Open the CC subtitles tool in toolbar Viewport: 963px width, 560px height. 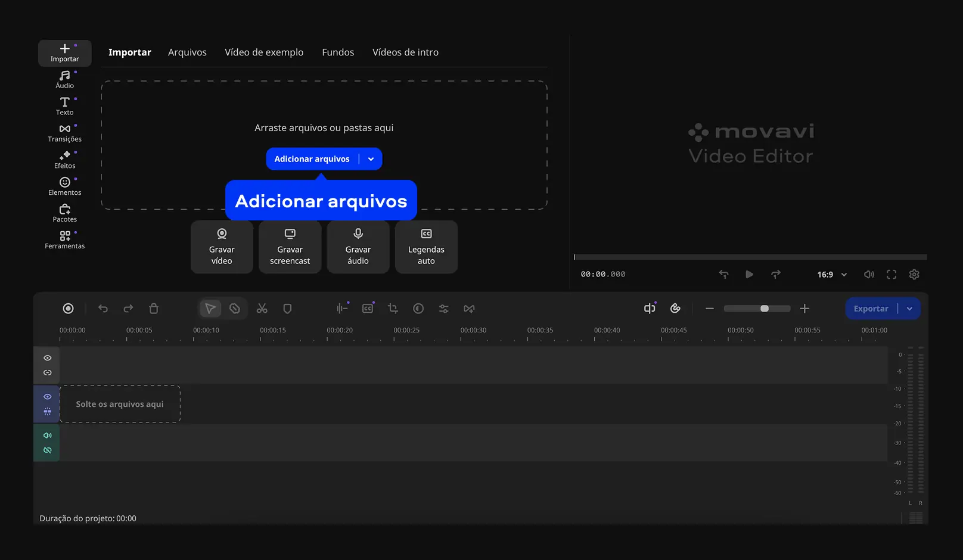pyautogui.click(x=368, y=309)
